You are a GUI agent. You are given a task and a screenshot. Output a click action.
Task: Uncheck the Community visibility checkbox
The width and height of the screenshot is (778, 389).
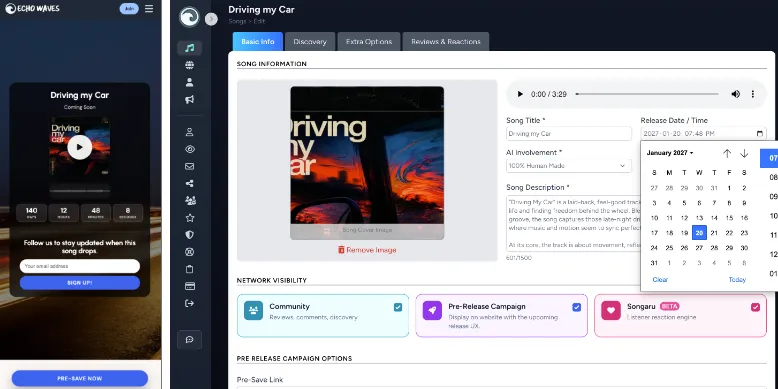pos(398,307)
